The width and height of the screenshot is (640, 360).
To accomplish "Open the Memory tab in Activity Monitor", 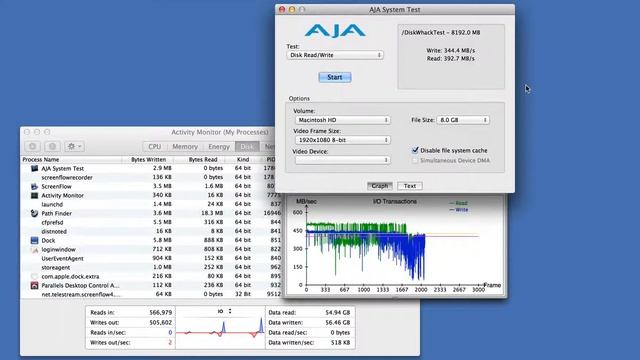I will coord(185,147).
